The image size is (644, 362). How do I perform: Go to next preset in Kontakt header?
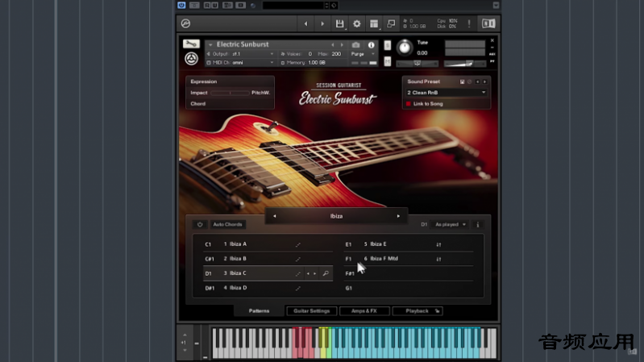pyautogui.click(x=322, y=24)
